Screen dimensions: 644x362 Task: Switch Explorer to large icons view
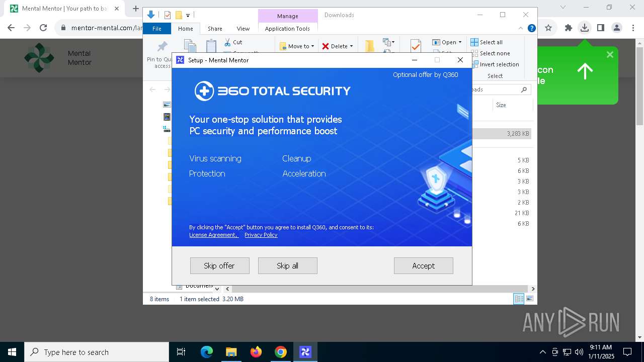click(x=530, y=299)
